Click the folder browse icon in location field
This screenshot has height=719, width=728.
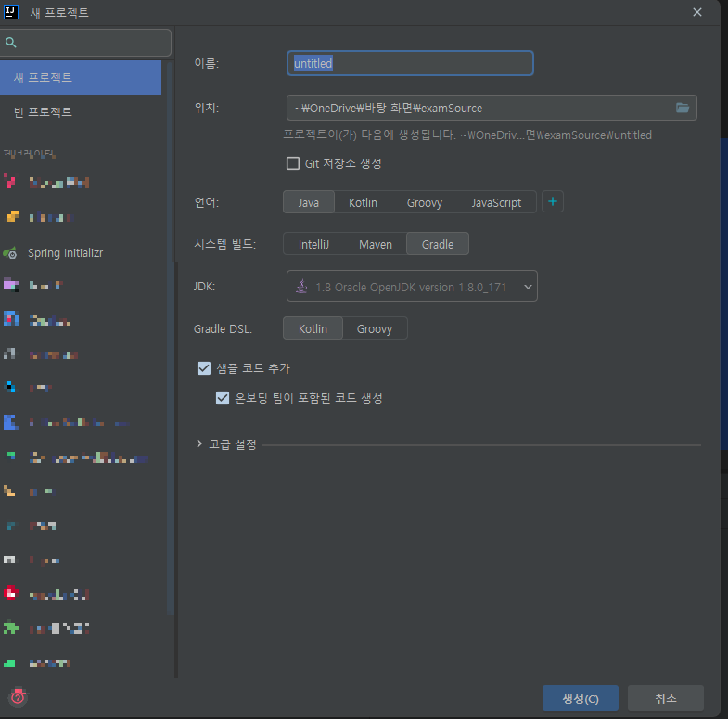click(682, 108)
